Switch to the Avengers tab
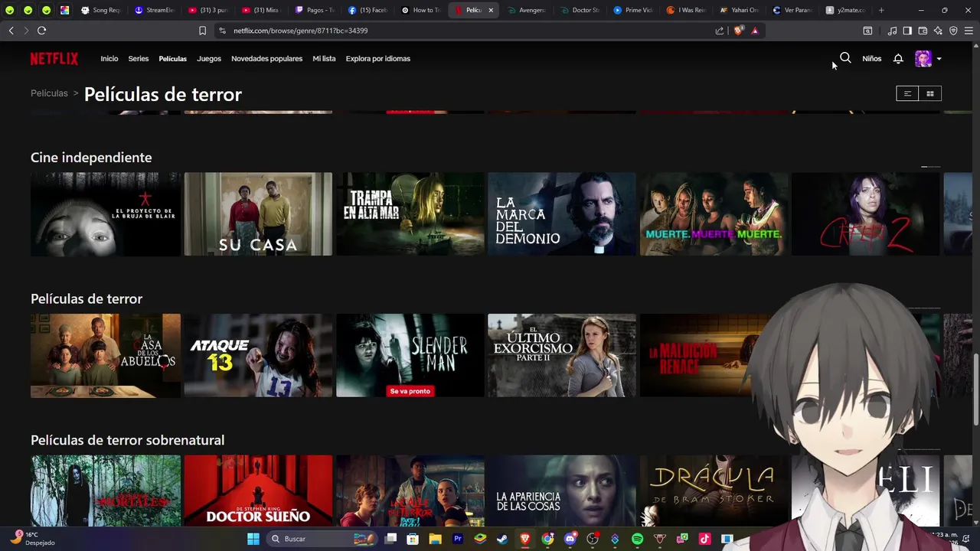 click(x=526, y=10)
